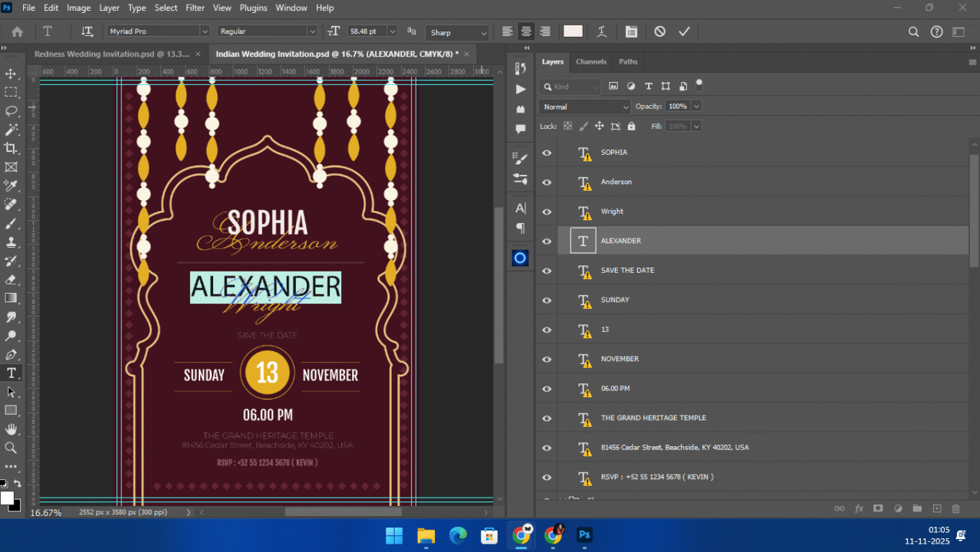Commit text edits with checkmark
Screen dimensions: 980x552
click(x=684, y=31)
